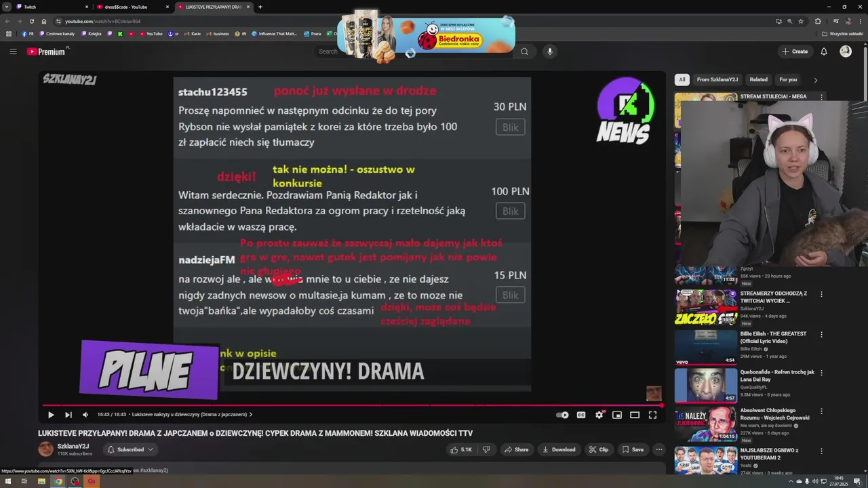Like the video with 5.1K likes
Viewport: 868px width, 488px height.
[461, 449]
